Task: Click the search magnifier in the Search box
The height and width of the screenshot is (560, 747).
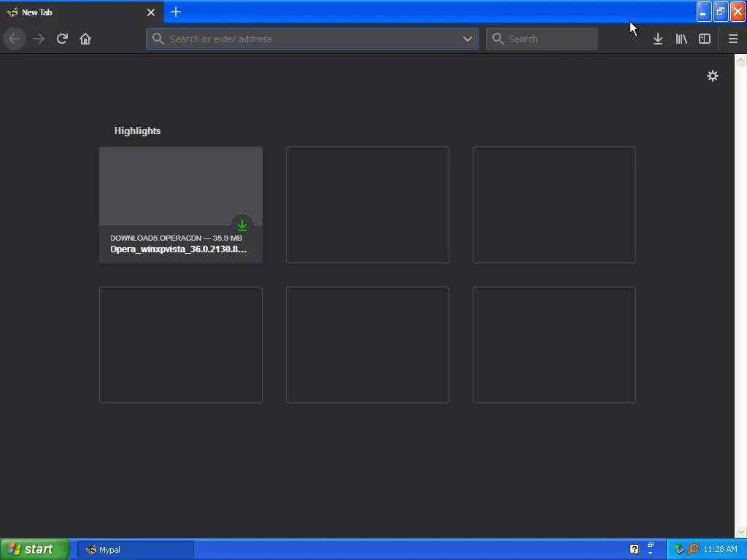Action: click(x=498, y=39)
